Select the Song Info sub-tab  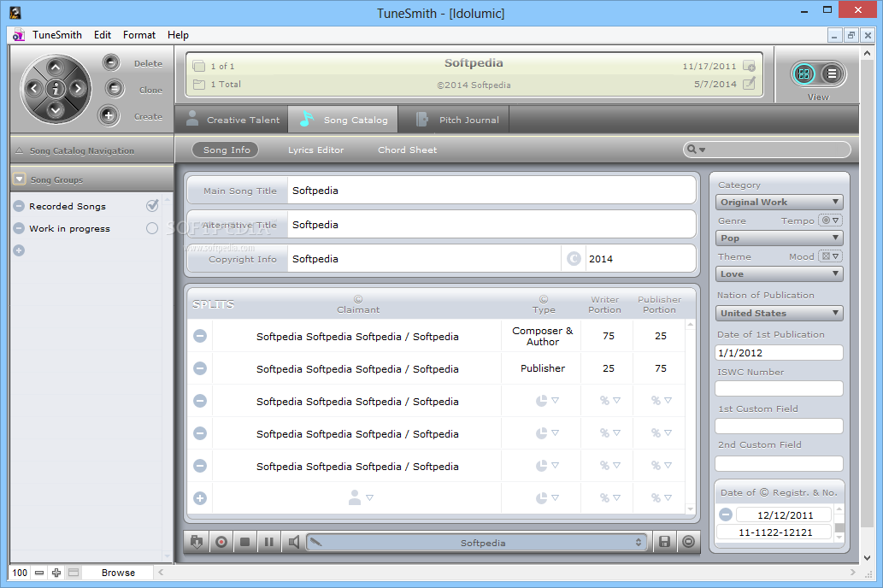click(226, 150)
